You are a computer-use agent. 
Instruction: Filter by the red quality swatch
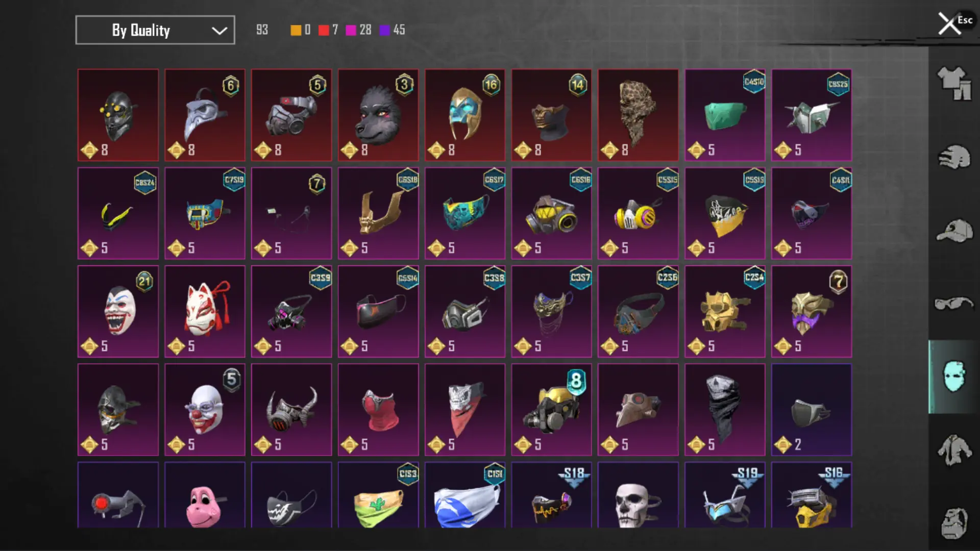[x=324, y=30]
